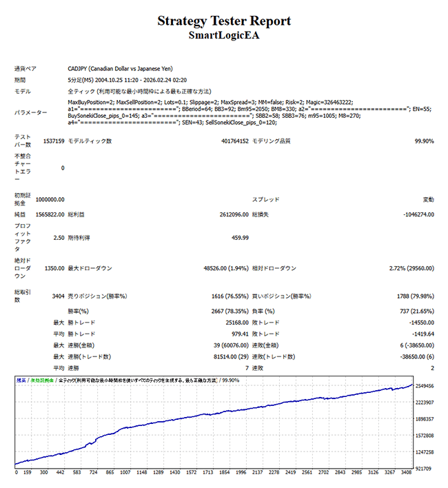Click the initial deposit 1000000.00 value
The image size is (448, 488).
[50, 199]
